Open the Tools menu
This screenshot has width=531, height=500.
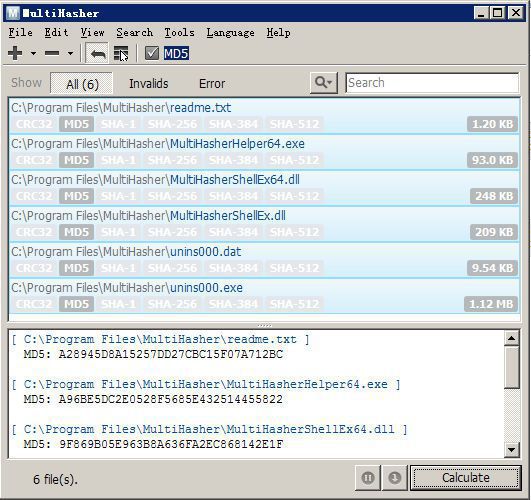(x=179, y=33)
